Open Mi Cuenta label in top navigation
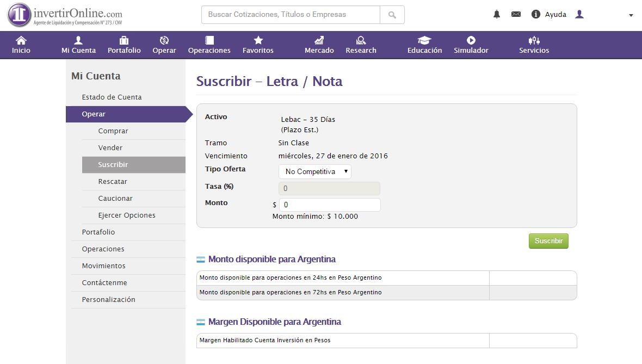This screenshot has height=364, width=642. click(78, 51)
